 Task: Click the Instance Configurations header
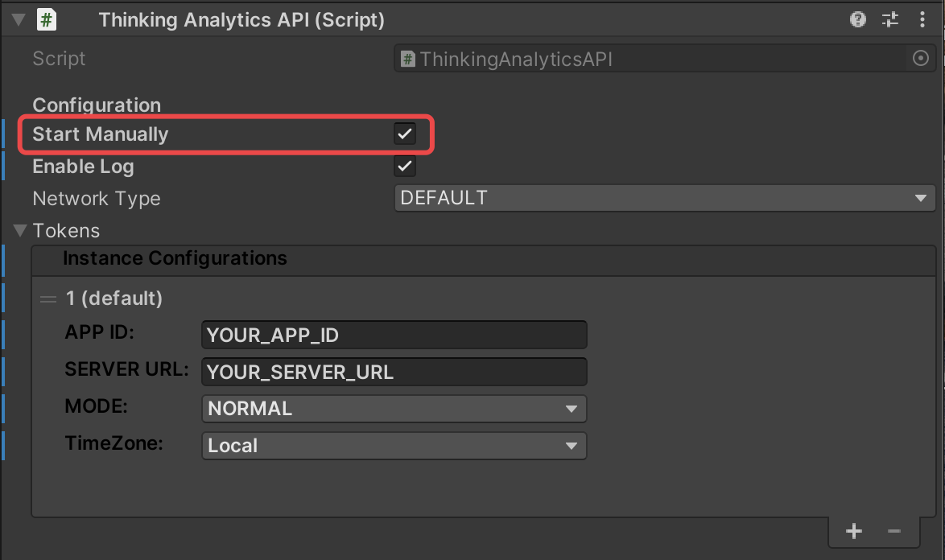point(483,261)
